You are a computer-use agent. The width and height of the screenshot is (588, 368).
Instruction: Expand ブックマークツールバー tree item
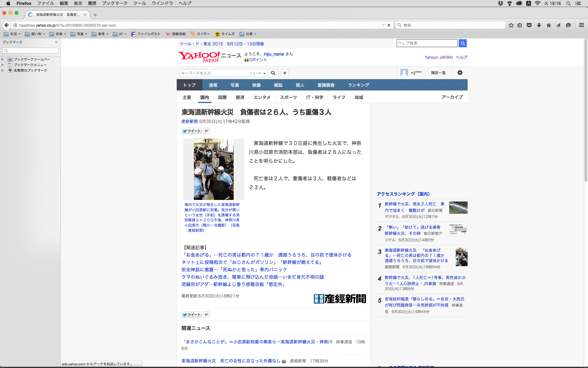[3, 59]
